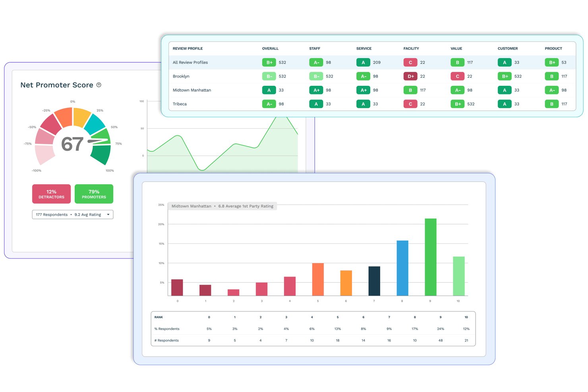Image resolution: width=588 pixels, height=392 pixels.
Task: Click the CUSTOMER column header
Action: point(508,48)
